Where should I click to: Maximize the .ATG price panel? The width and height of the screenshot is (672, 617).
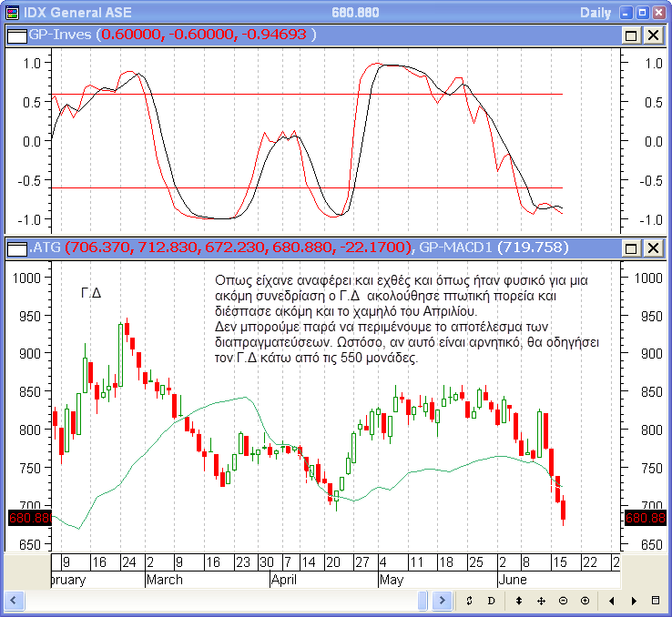click(x=631, y=248)
